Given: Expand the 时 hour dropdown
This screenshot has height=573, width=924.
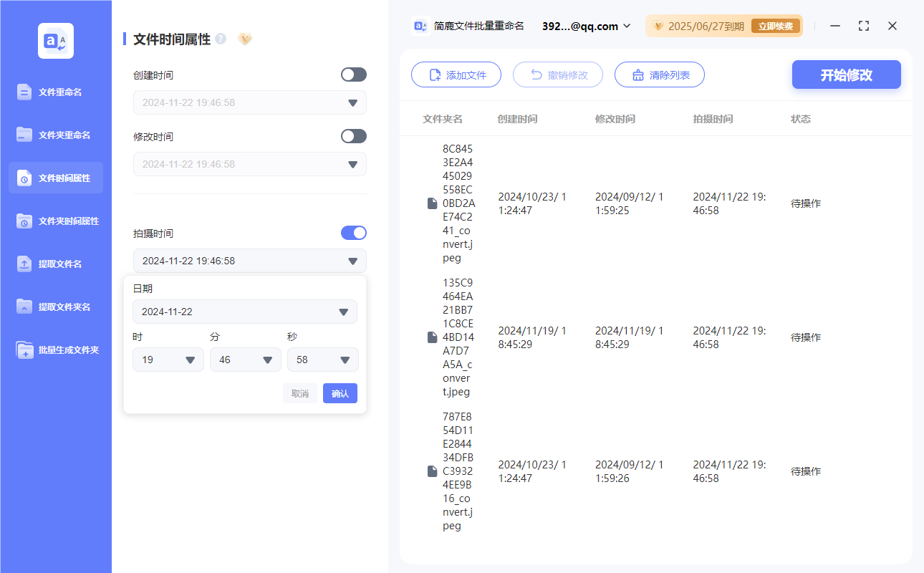Looking at the screenshot, I should pyautogui.click(x=168, y=360).
